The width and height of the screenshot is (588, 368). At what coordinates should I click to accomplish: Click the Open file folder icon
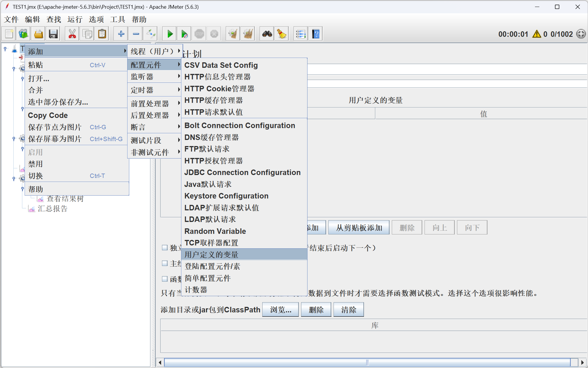(39, 34)
